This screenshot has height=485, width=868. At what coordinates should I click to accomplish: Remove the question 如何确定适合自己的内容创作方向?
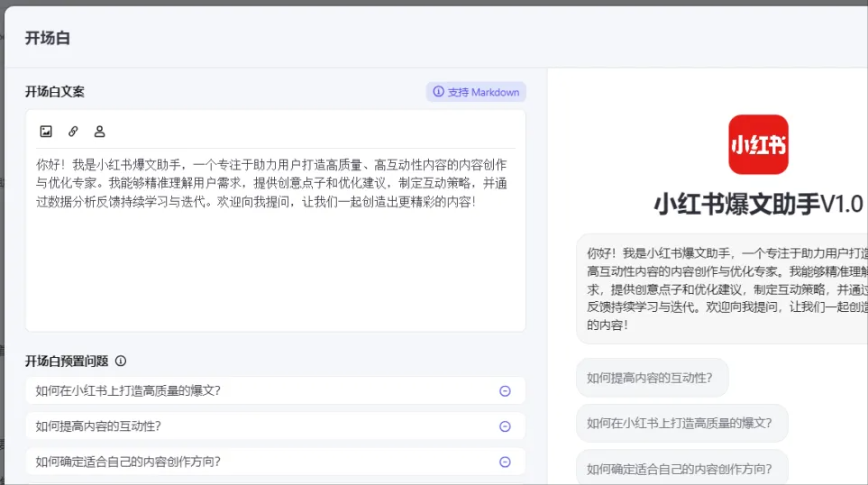click(505, 462)
